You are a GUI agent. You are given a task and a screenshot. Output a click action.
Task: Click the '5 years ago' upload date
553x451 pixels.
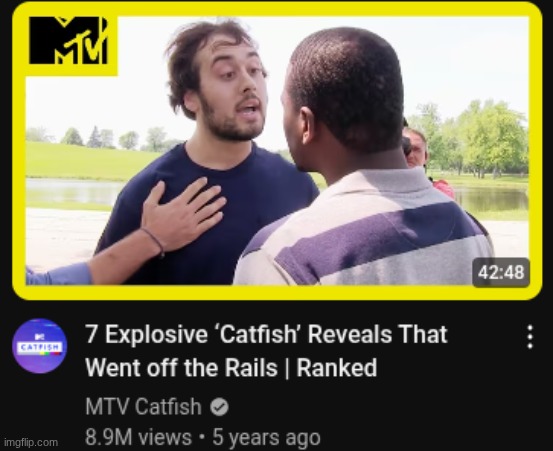pos(266,438)
